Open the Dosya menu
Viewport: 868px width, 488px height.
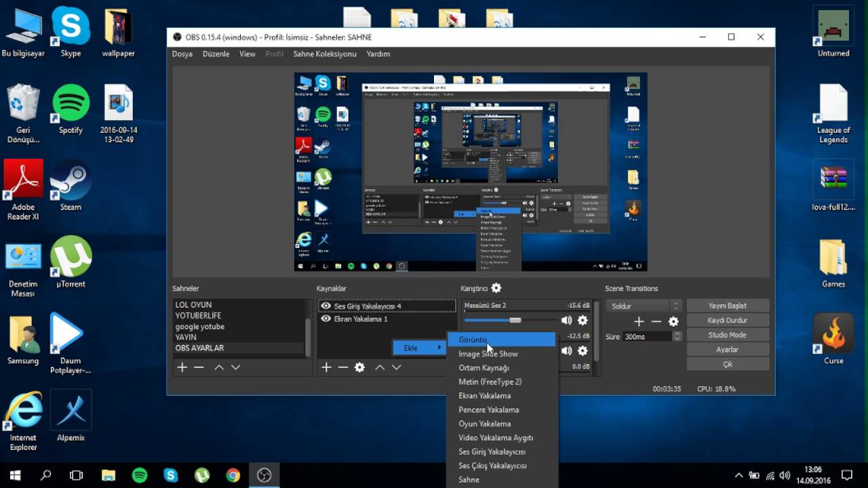click(182, 54)
